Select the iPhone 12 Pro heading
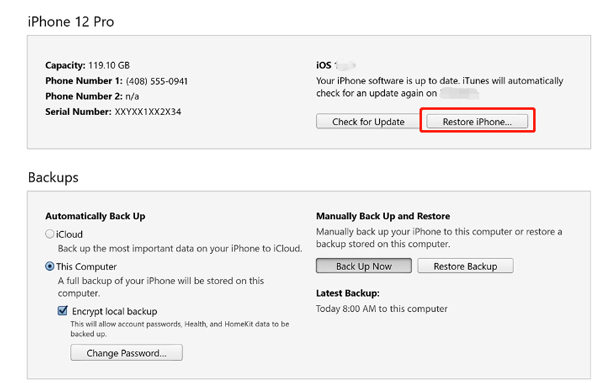The width and height of the screenshot is (600, 383). pyautogui.click(x=71, y=22)
